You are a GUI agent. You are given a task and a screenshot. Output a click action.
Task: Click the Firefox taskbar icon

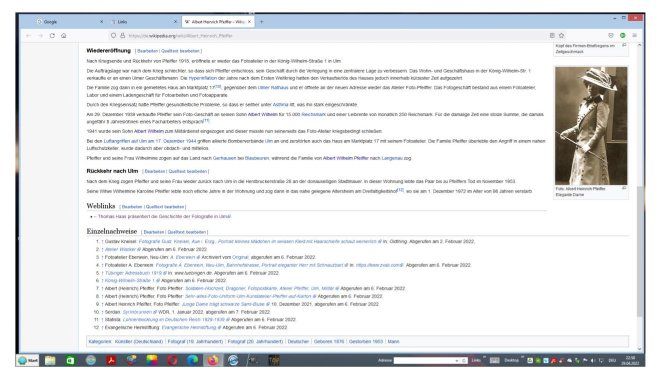tap(213, 360)
